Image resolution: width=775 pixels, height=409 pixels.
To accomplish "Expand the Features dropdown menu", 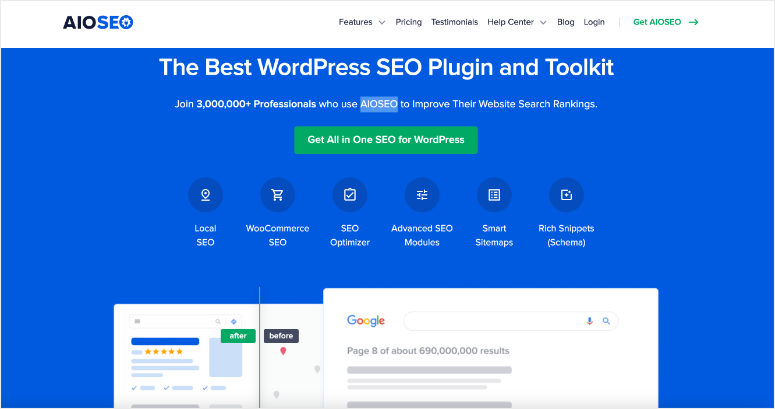I will [361, 22].
